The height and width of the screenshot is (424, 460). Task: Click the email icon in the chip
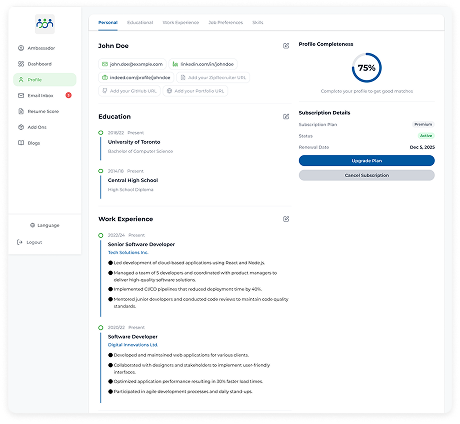click(x=105, y=64)
